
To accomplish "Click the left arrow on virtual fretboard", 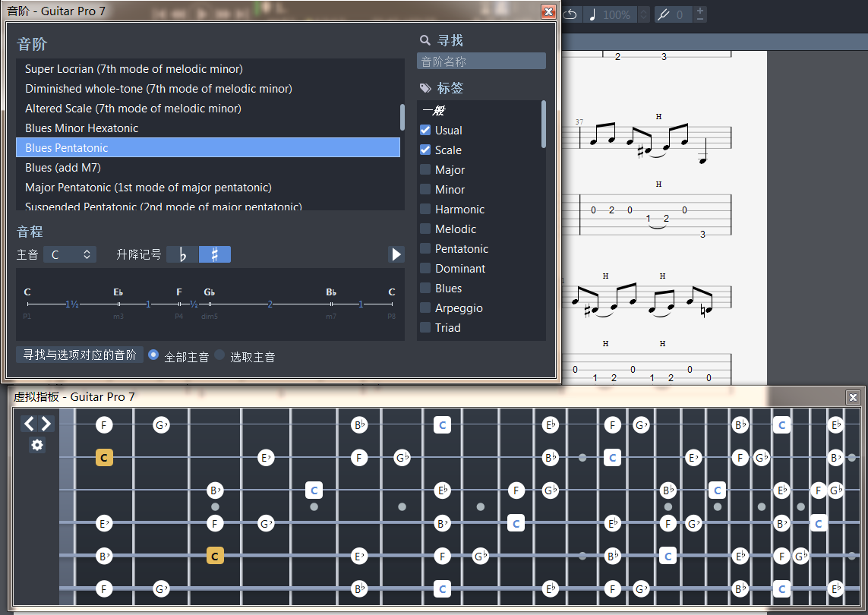I will click(29, 424).
